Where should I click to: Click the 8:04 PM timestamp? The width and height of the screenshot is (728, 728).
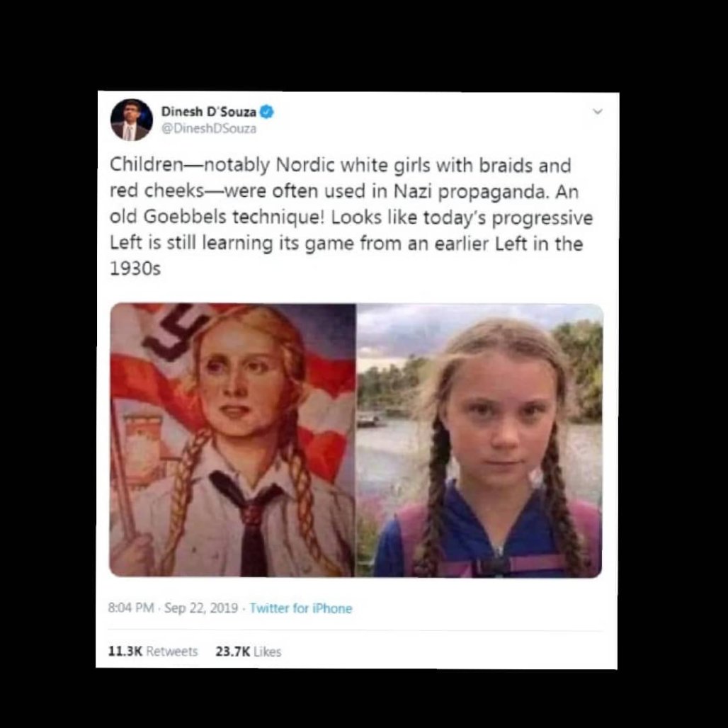(131, 608)
